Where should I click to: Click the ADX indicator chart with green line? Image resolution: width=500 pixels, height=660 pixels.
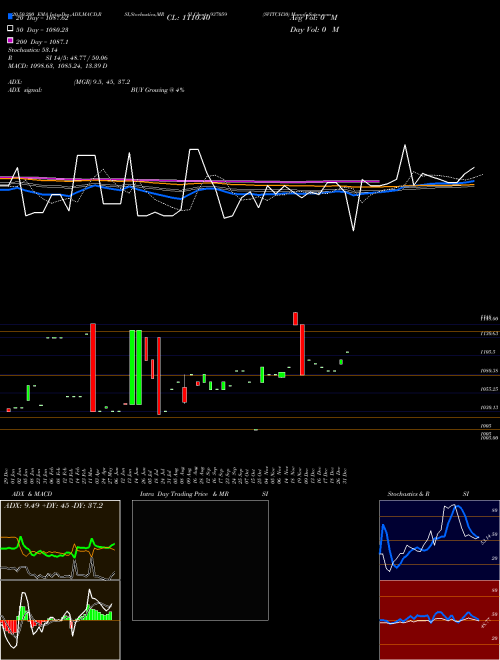pos(60,540)
